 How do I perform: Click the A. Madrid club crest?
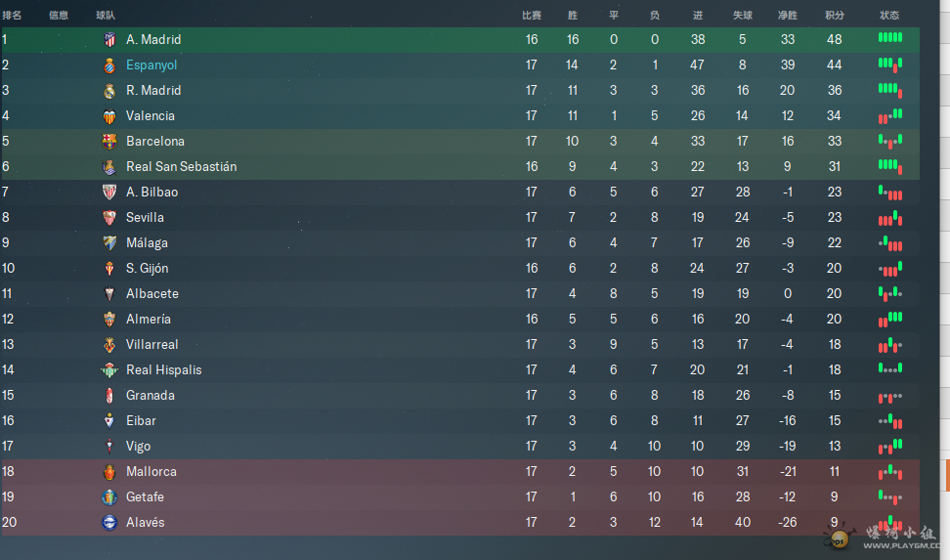click(109, 40)
